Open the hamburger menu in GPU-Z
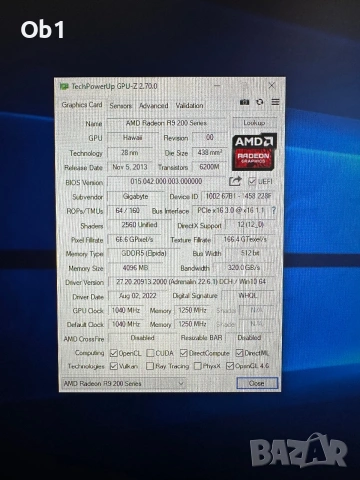 (275, 102)
